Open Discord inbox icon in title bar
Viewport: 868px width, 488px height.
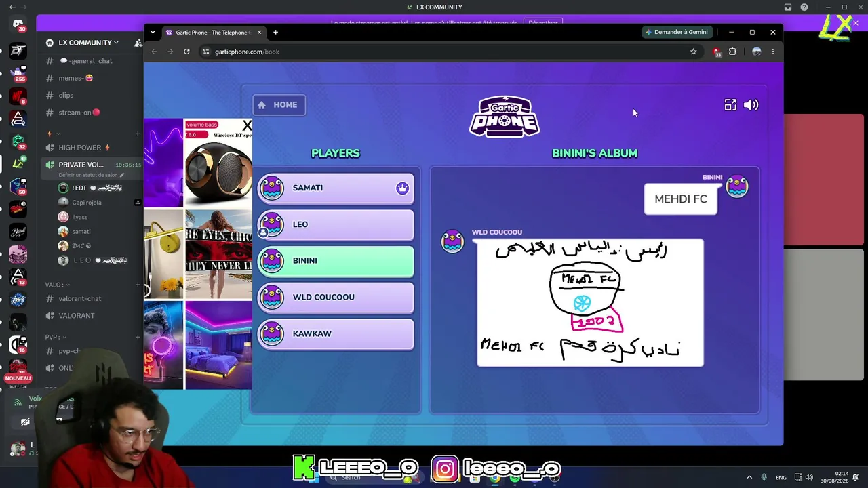(x=788, y=7)
